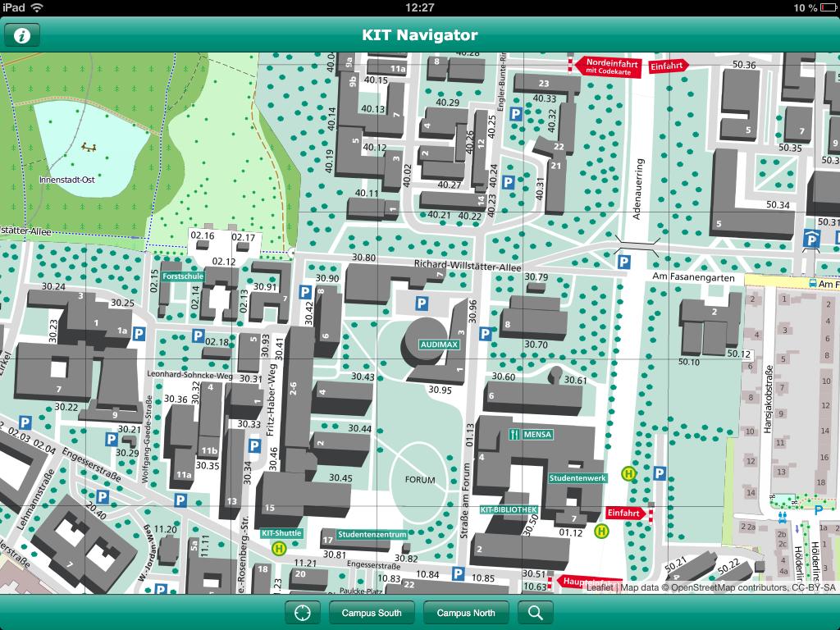Tap the locate-me crosshair icon
The image size is (840, 630).
pyautogui.click(x=303, y=613)
